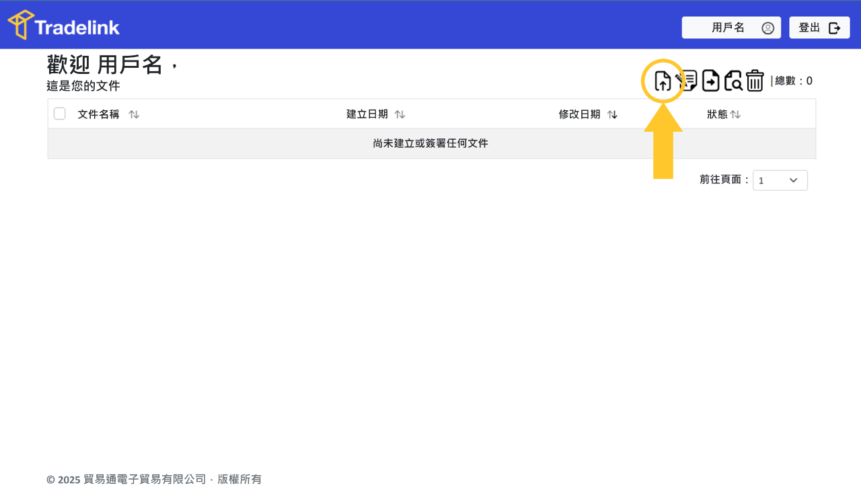Sort by 修改日期 using its sort arrows
This screenshot has width=861, height=504.
[612, 114]
